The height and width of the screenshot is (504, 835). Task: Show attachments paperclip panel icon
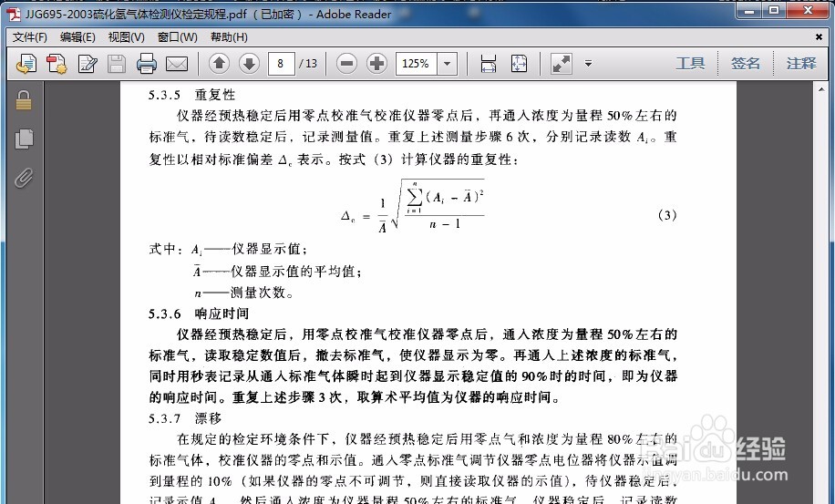click(x=24, y=179)
